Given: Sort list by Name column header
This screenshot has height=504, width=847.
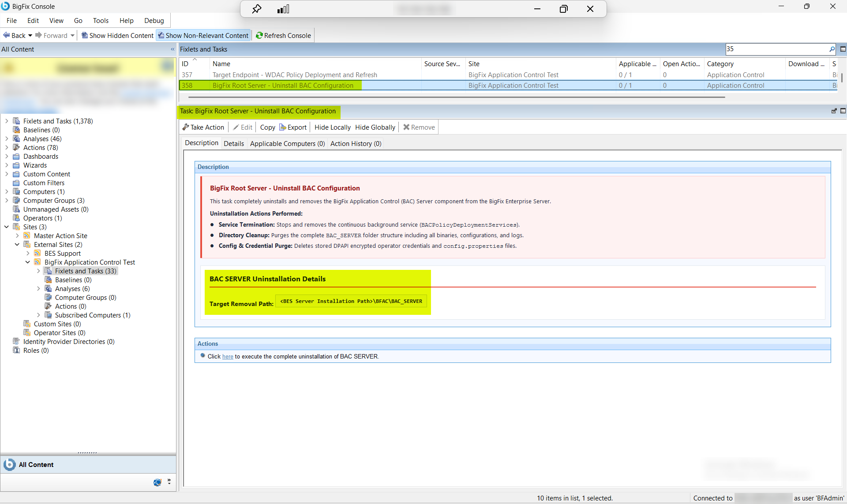Looking at the screenshot, I should (315, 63).
